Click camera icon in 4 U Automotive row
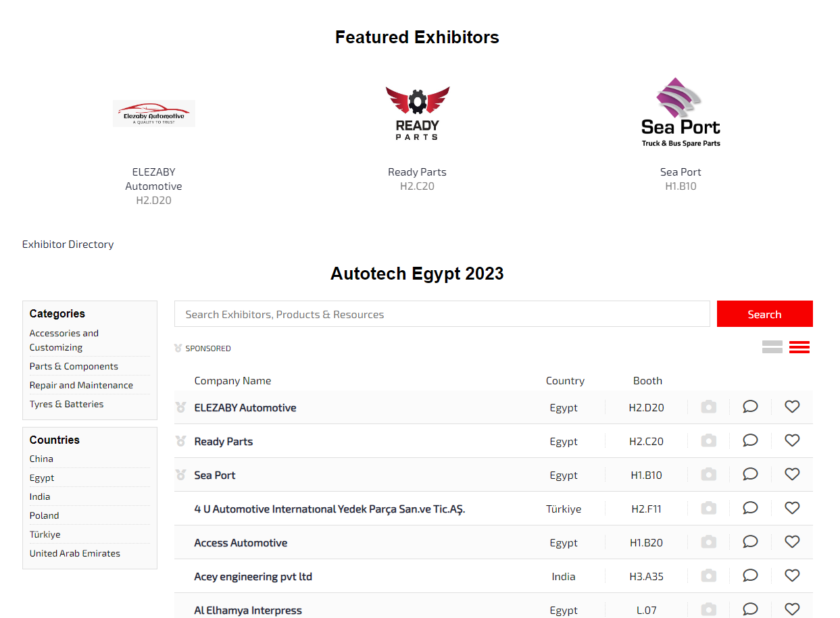Image resolution: width=840 pixels, height=618 pixels. (x=708, y=508)
